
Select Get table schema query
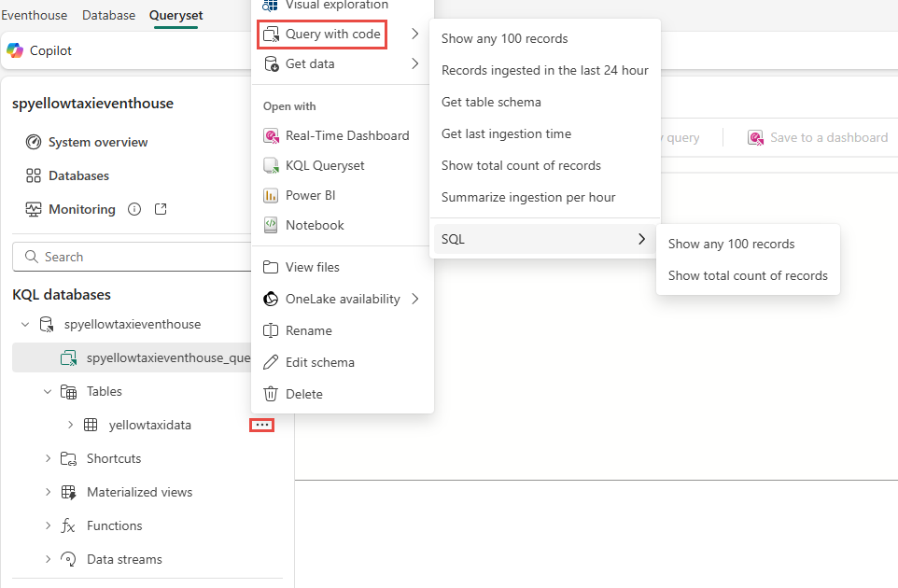pos(491,102)
